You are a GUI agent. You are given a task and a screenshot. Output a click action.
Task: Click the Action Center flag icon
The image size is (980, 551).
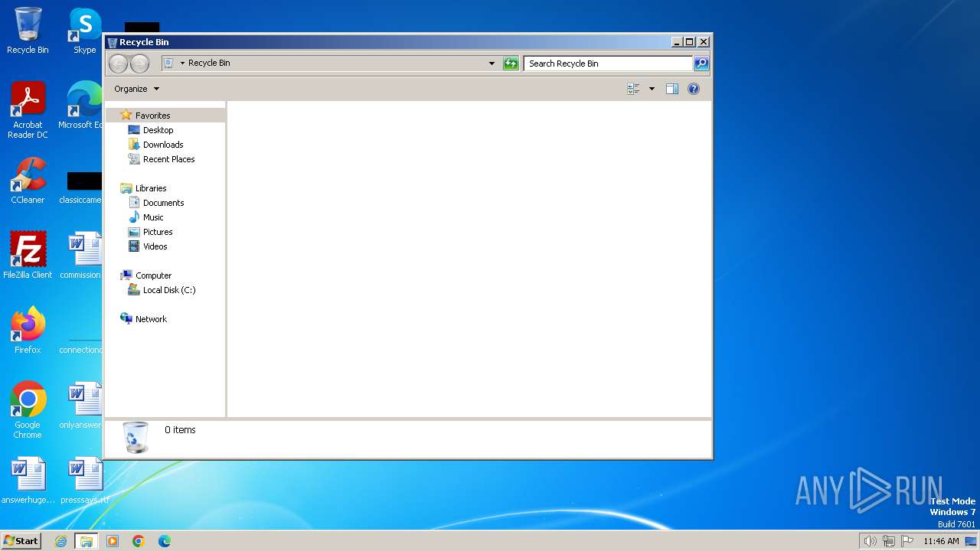coord(907,541)
